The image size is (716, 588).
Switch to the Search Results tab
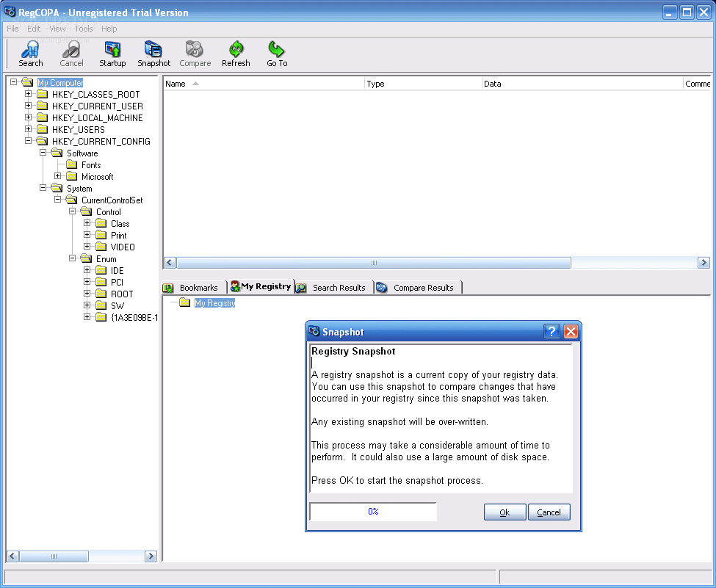click(334, 288)
